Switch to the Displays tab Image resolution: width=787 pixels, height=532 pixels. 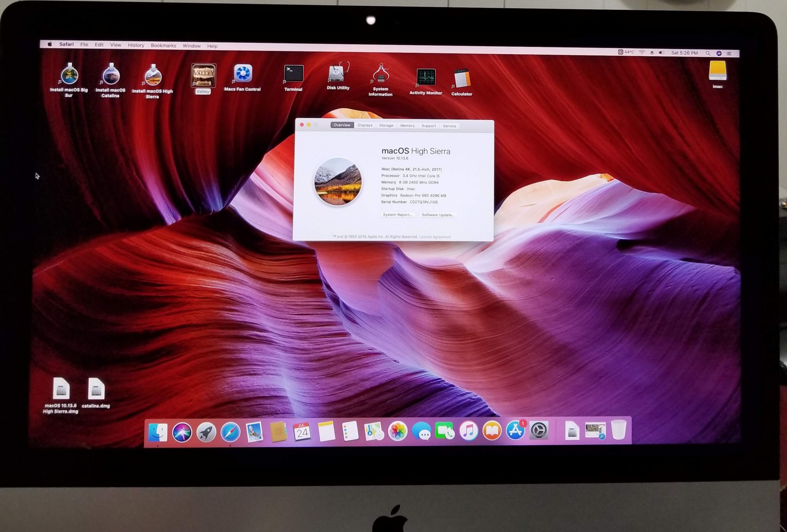pos(365,125)
